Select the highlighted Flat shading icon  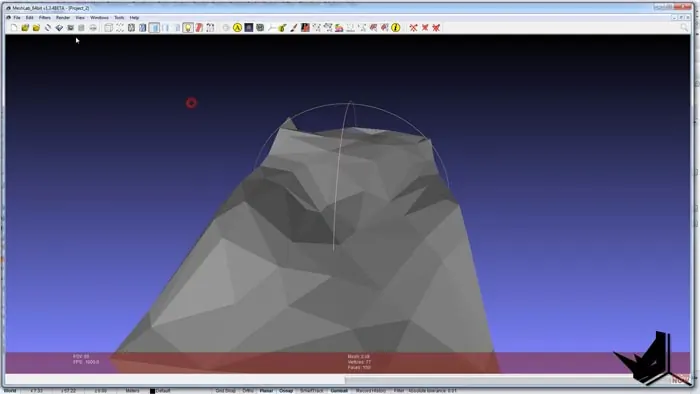(x=154, y=28)
